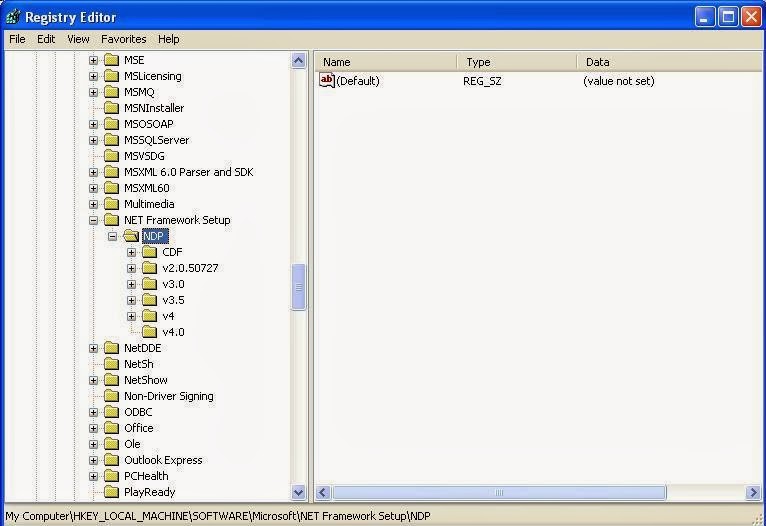Collapse the NET Framework Setup key
This screenshot has height=526, width=766.
(93, 220)
